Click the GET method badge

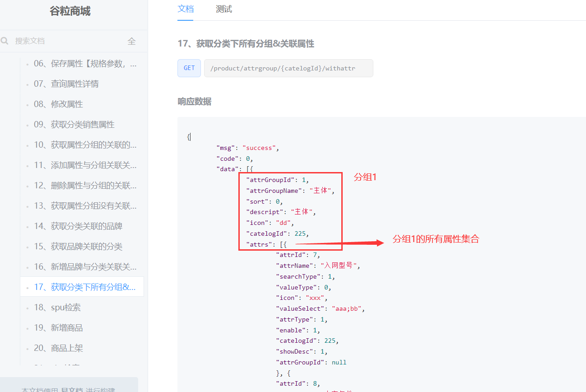tap(189, 68)
